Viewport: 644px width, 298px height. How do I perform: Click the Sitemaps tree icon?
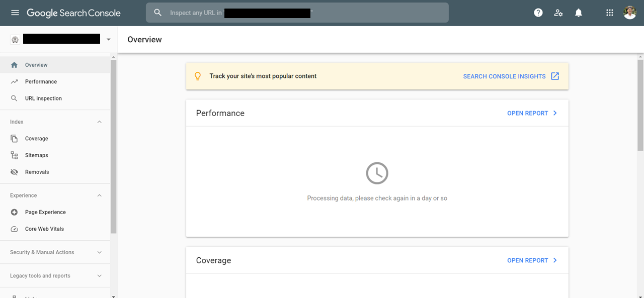click(14, 155)
